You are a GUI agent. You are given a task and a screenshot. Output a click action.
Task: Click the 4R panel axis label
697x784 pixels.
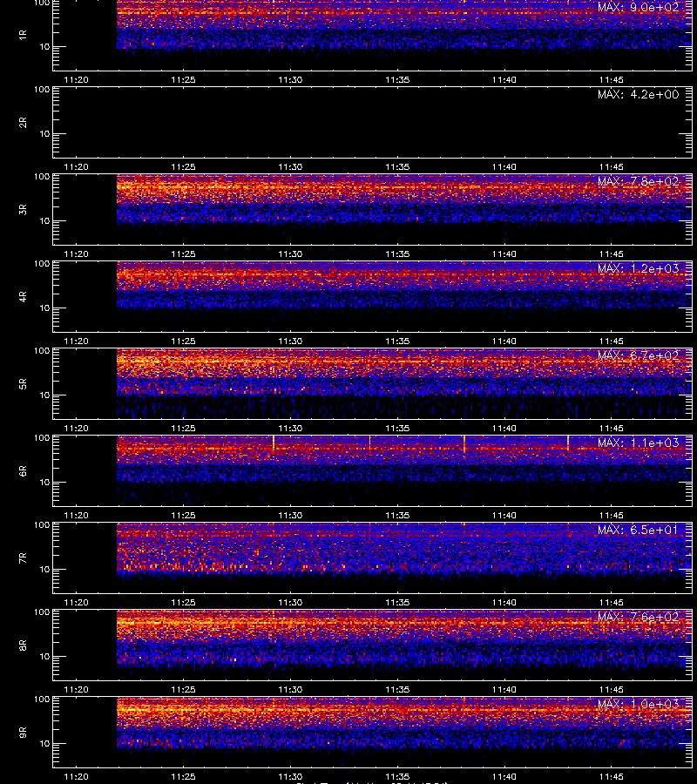[23, 296]
